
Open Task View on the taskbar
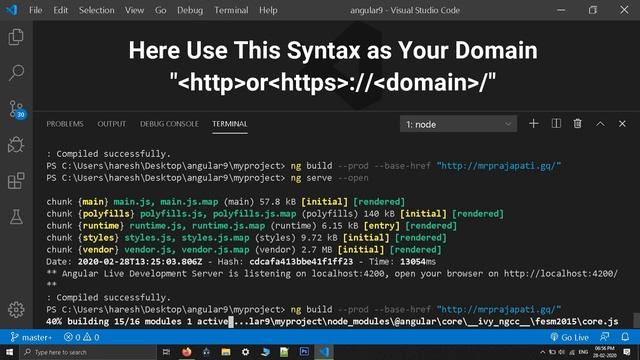(166, 352)
